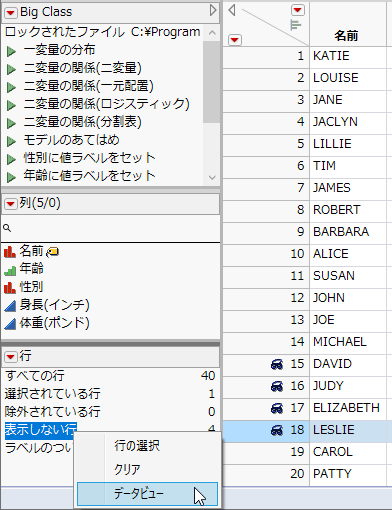392x510 pixels.
Task: Choose 行の選択 from the context menu
Action: (x=147, y=446)
